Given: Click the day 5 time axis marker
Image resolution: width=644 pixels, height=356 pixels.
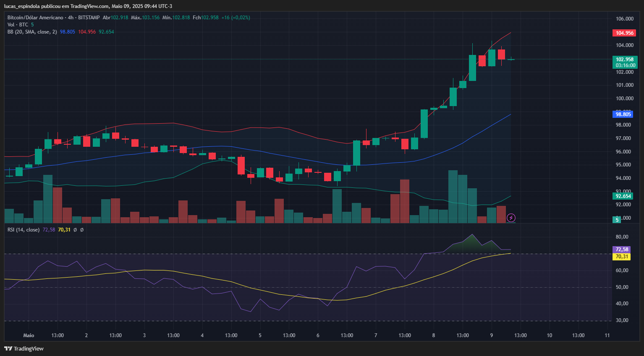Looking at the screenshot, I should pos(260,335).
